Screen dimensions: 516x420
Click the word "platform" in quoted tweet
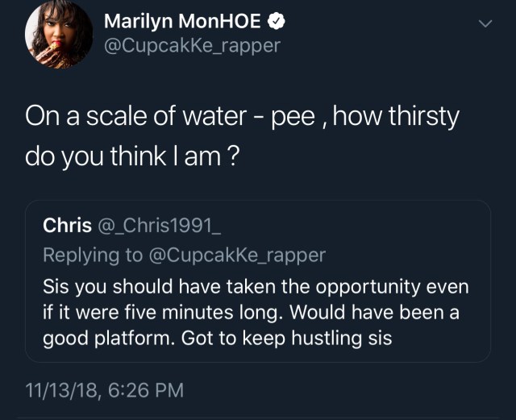click(131, 338)
